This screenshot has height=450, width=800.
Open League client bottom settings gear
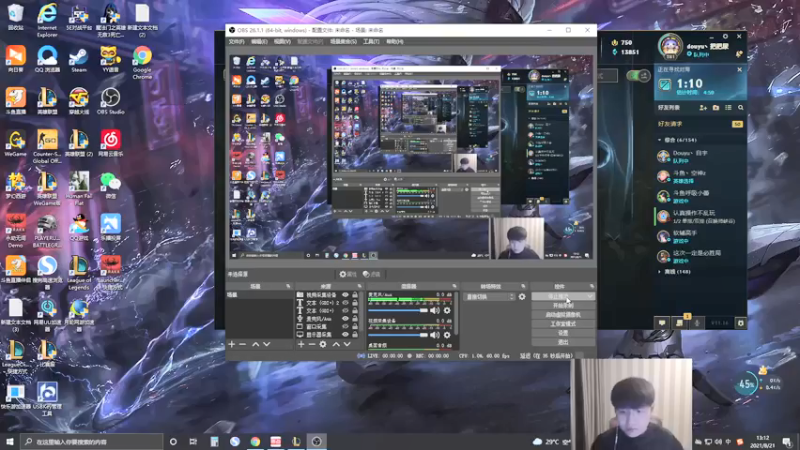point(741,322)
